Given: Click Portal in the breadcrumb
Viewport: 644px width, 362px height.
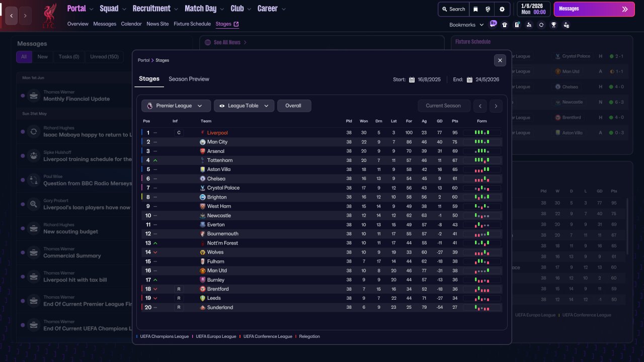Looking at the screenshot, I should 144,60.
